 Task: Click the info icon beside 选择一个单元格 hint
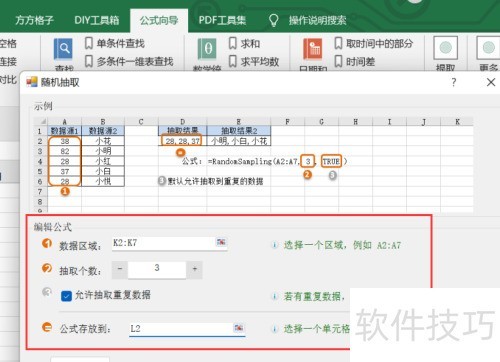coord(274,329)
